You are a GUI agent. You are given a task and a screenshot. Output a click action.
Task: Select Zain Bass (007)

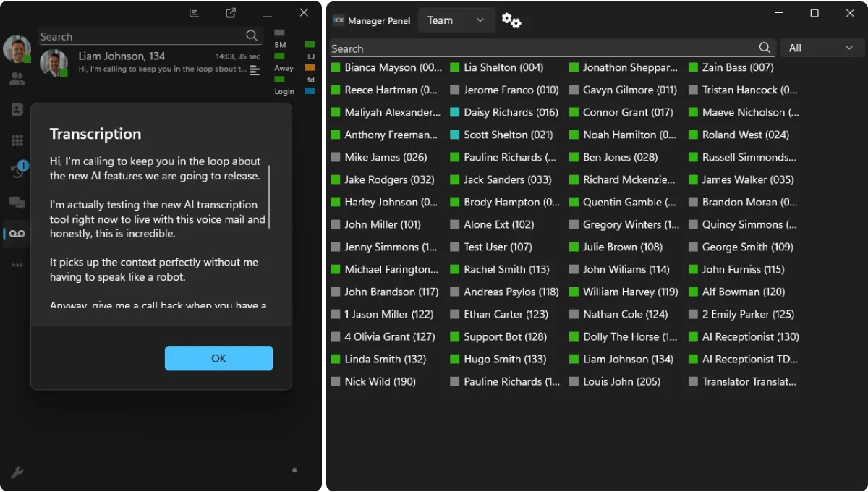(731, 67)
